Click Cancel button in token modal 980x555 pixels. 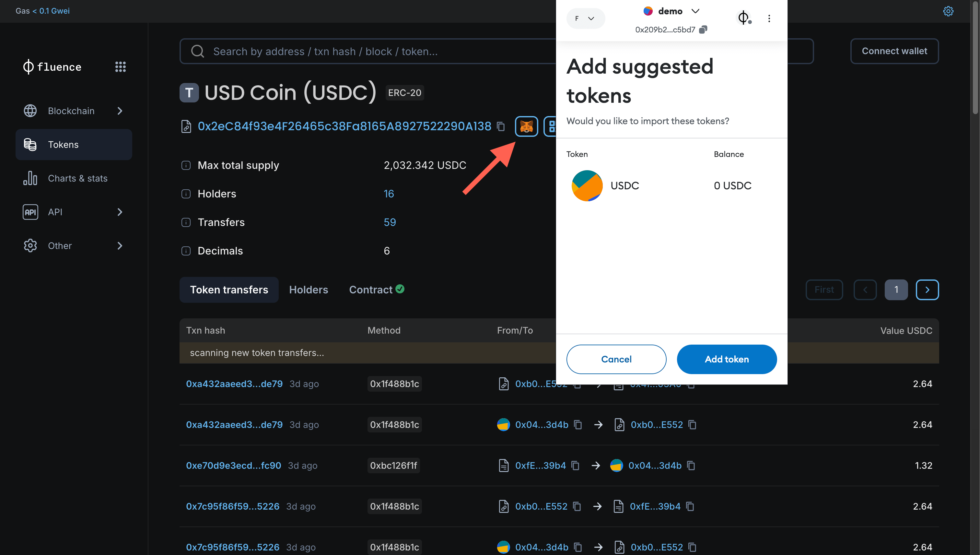pyautogui.click(x=616, y=359)
